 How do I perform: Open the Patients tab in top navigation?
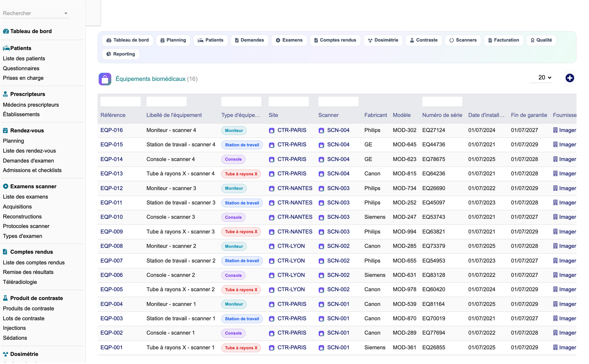pyautogui.click(x=211, y=40)
